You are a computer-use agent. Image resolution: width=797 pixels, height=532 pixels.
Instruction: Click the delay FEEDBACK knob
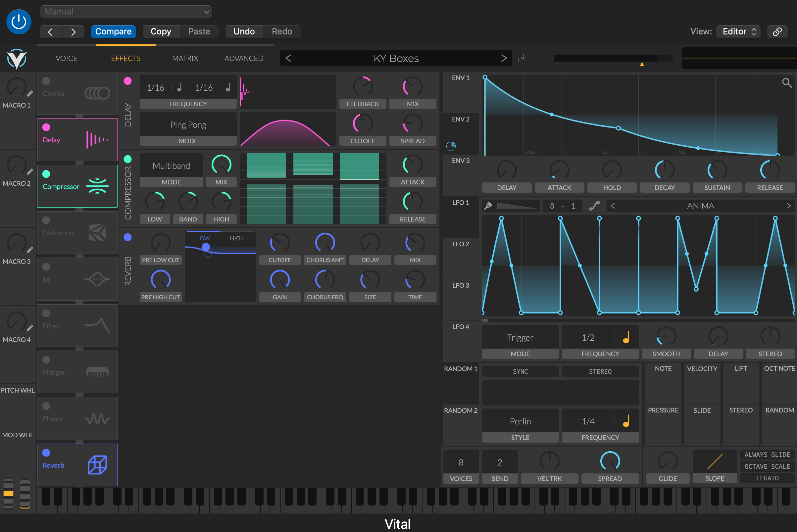point(362,86)
